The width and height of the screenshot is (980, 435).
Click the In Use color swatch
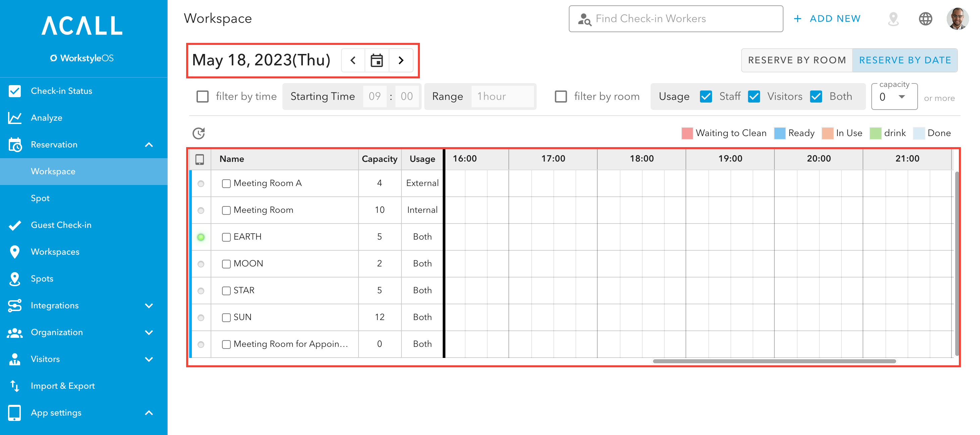click(x=827, y=133)
